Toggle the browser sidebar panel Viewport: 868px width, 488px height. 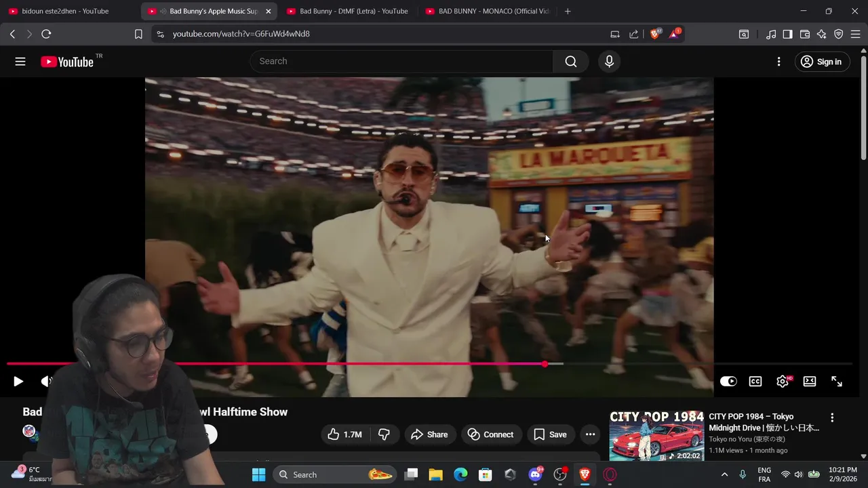pos(788,34)
